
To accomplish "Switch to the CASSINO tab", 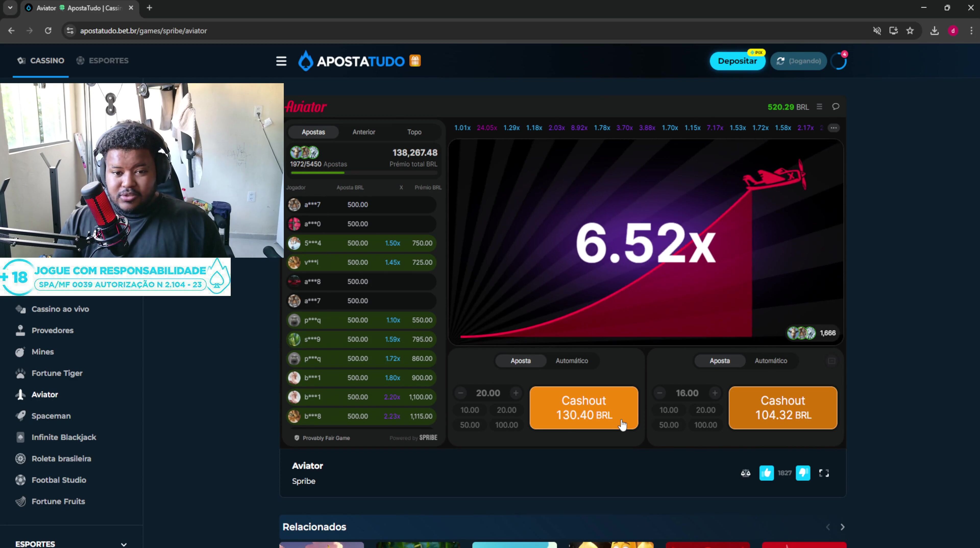I will tap(41, 61).
